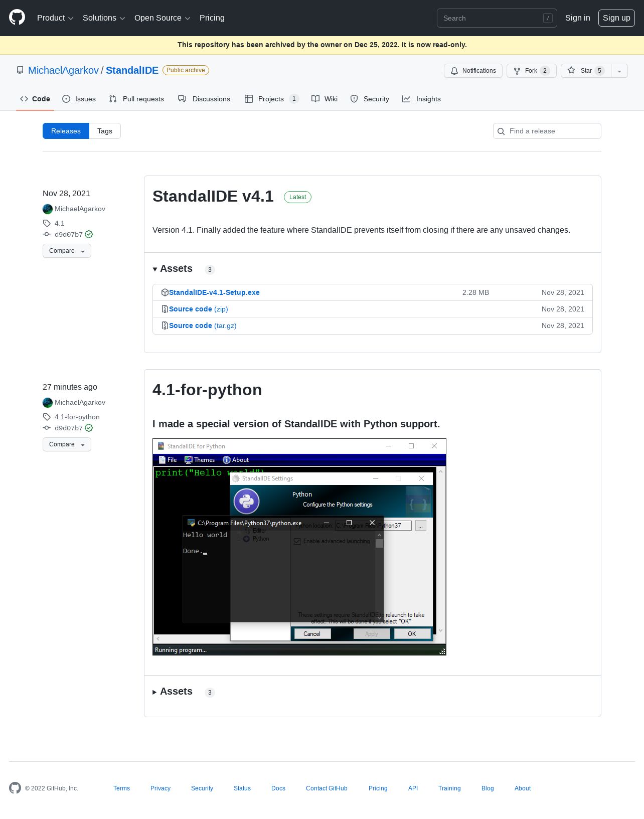Open the Training footer link
Viewport: 644px width, 819px height.
(449, 788)
